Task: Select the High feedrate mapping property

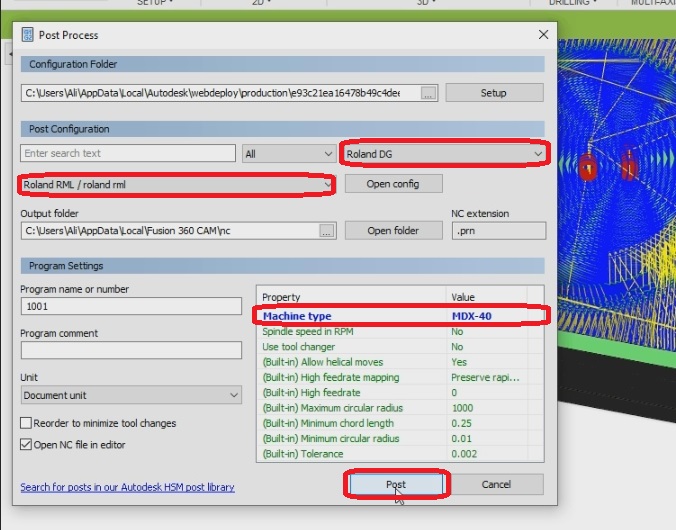Action: coord(400,377)
